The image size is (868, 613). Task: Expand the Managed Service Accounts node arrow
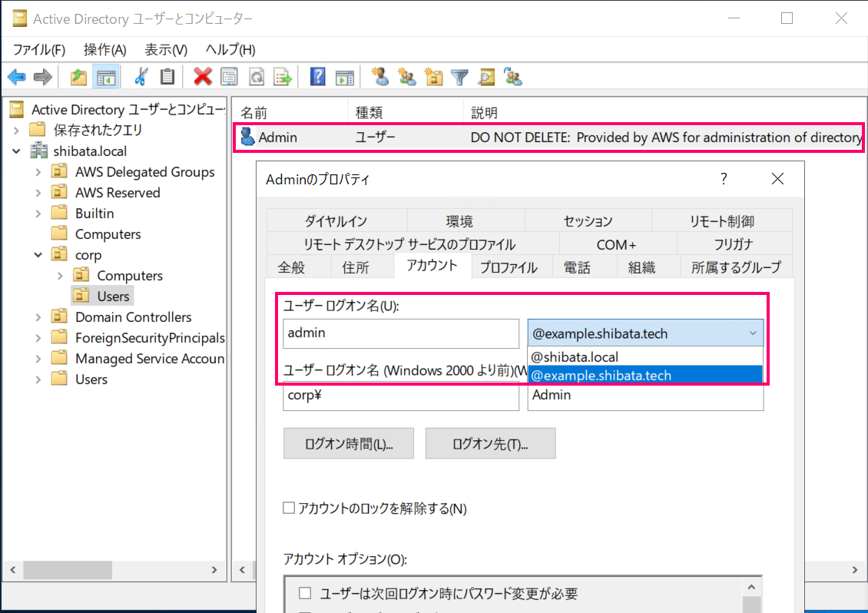(x=38, y=359)
